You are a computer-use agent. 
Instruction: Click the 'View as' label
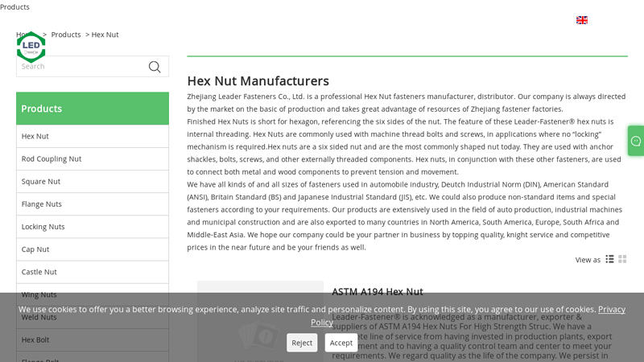[x=588, y=260]
